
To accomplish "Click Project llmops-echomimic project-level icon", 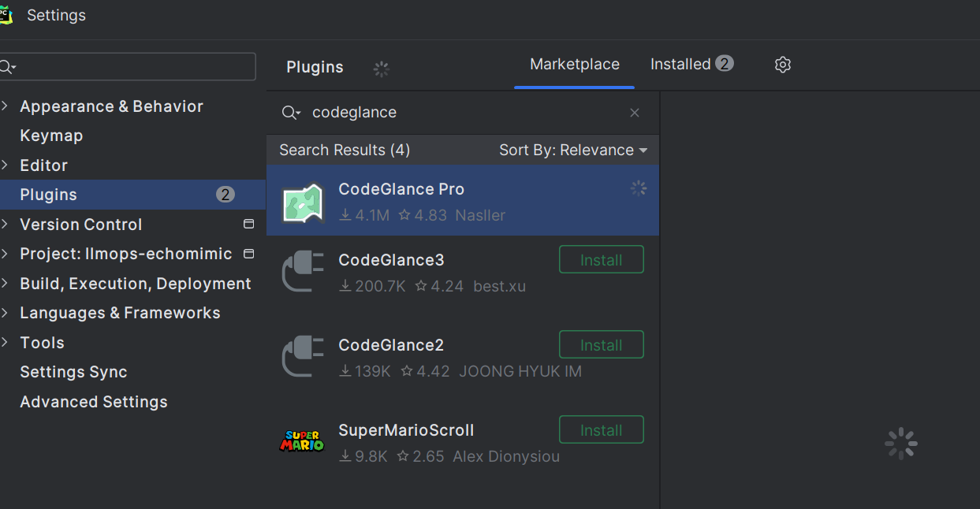I will (x=248, y=254).
